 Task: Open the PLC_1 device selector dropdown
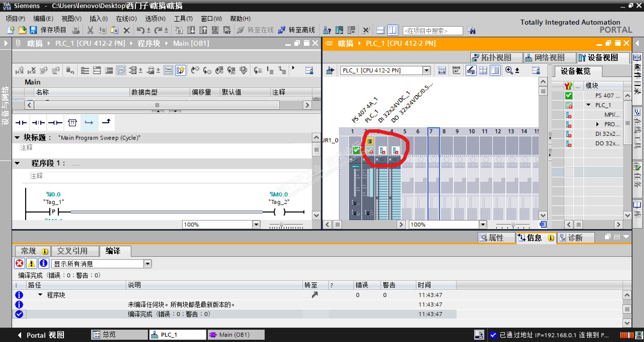click(x=426, y=70)
